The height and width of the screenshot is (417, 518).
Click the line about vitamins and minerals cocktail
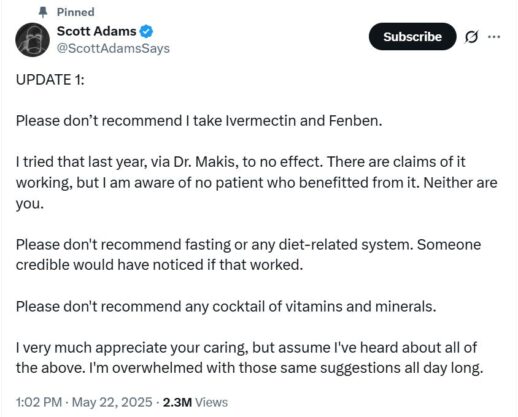click(226, 306)
